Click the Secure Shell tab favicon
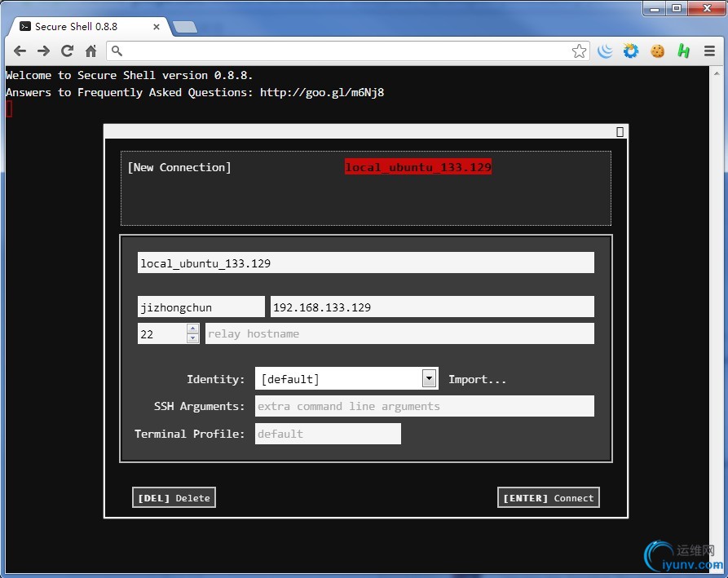728x578 pixels. click(x=25, y=26)
